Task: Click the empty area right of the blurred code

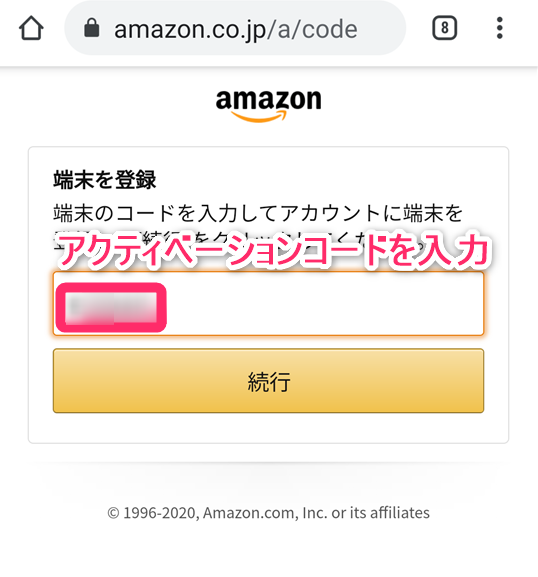Action: pyautogui.click(x=324, y=304)
